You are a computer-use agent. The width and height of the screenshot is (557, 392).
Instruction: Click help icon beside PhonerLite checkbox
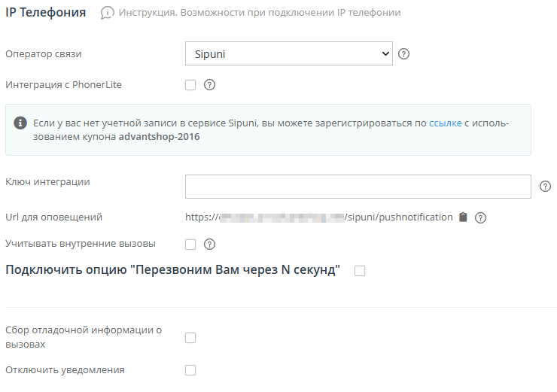[x=209, y=85]
